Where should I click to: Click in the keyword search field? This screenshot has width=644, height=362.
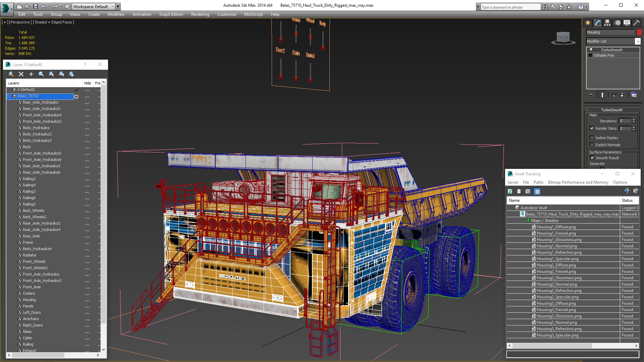510,7
